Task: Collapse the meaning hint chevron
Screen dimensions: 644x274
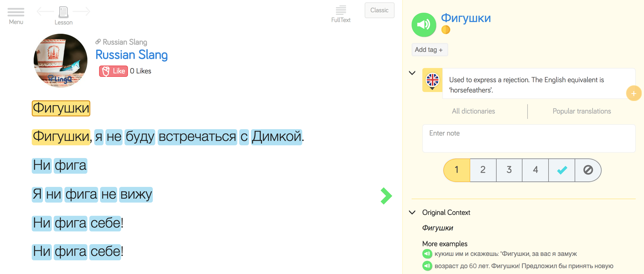Action: 412,73
